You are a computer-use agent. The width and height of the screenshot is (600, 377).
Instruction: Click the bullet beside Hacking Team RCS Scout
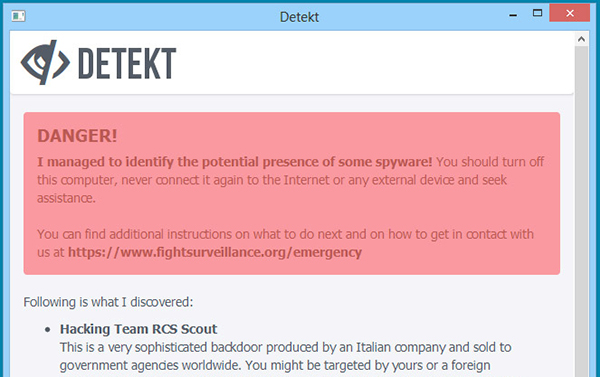[47, 330]
